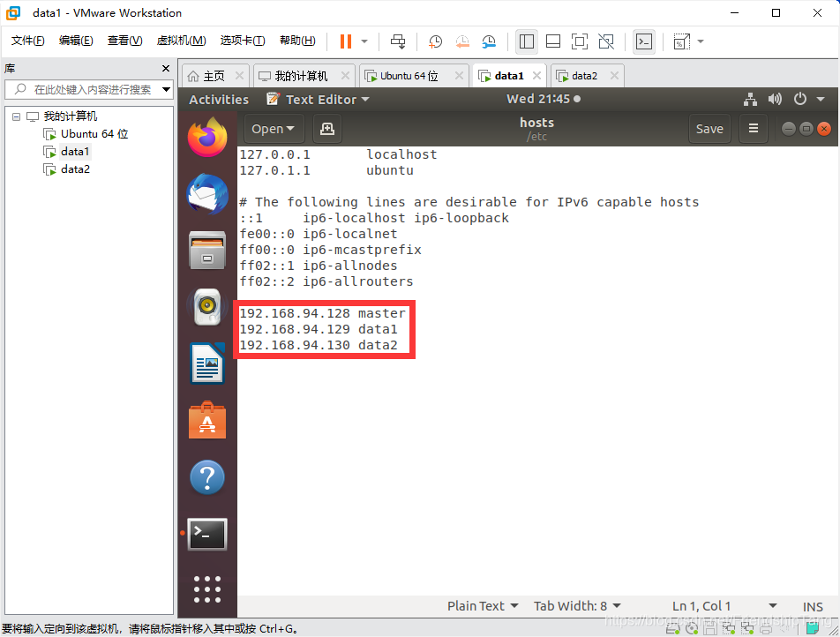Open the 查看(V) menu

coord(124,41)
